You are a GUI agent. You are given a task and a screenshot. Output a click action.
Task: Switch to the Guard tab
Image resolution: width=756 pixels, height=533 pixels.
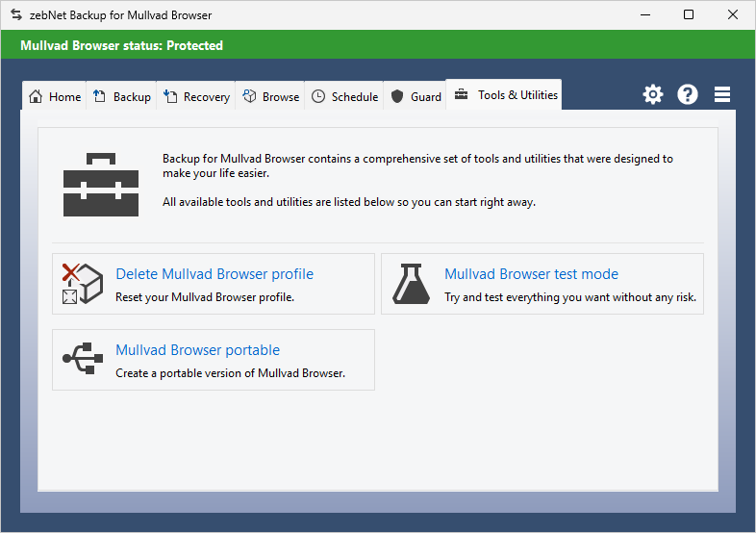pos(416,96)
